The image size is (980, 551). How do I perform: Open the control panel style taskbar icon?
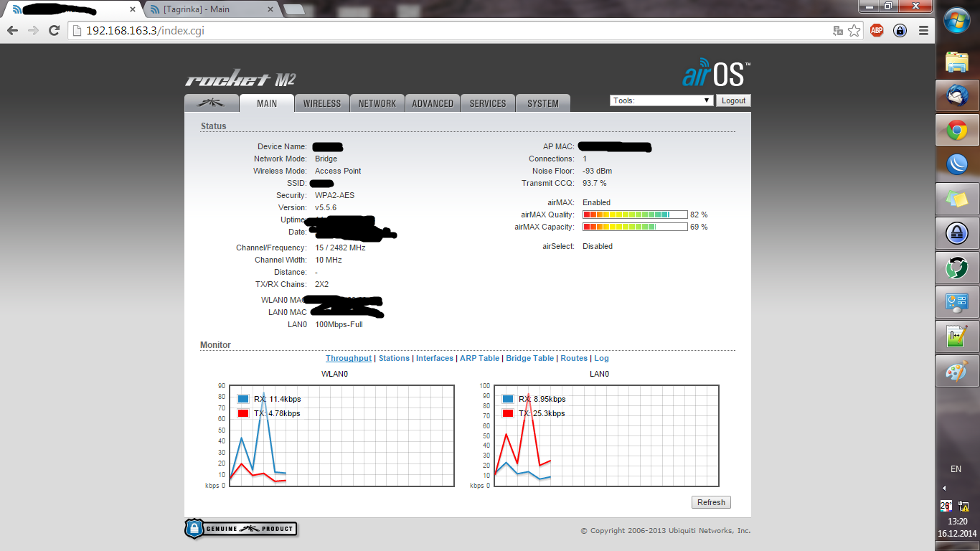(x=957, y=302)
